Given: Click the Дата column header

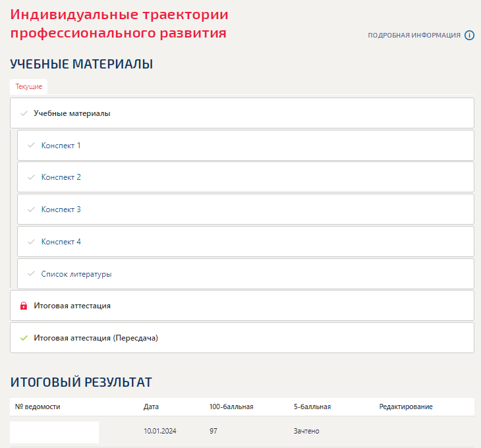Looking at the screenshot, I should 151,406.
